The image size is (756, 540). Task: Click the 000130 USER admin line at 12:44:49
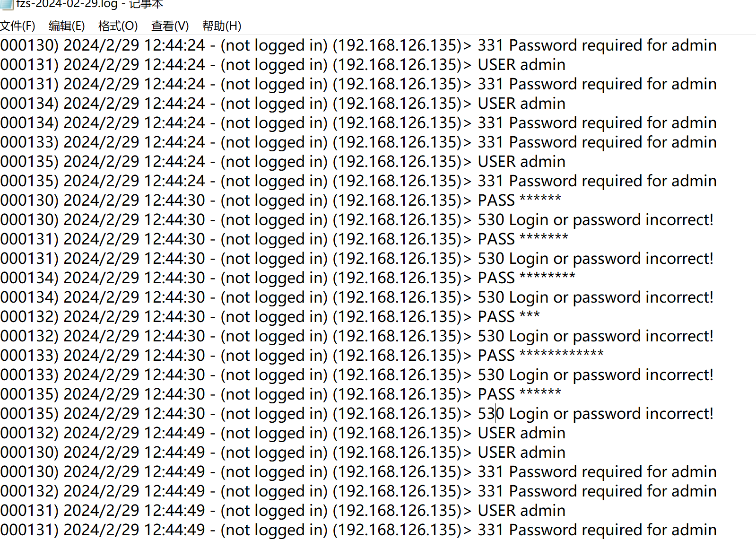tap(283, 453)
